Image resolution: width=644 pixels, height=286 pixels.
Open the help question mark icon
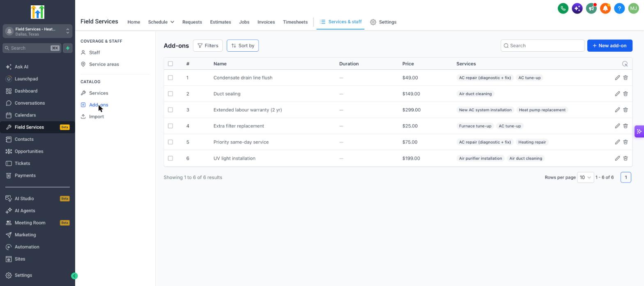coord(619,8)
